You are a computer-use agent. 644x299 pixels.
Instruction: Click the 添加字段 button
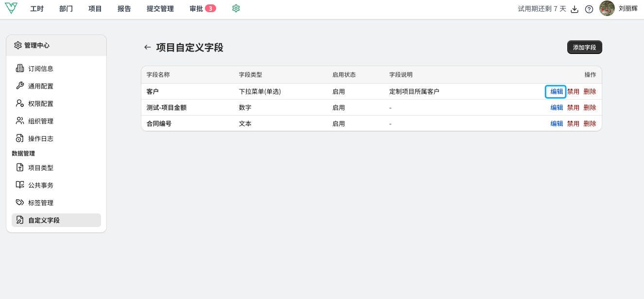[x=584, y=47]
